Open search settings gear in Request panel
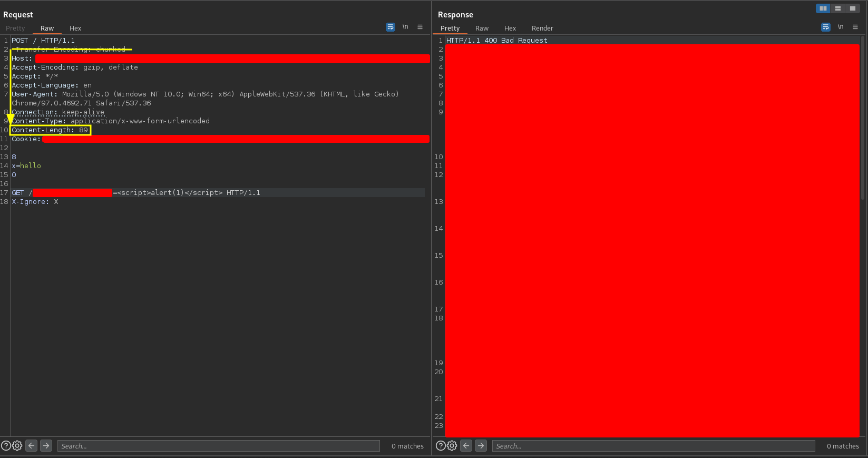The width and height of the screenshot is (868, 458). pos(17,446)
